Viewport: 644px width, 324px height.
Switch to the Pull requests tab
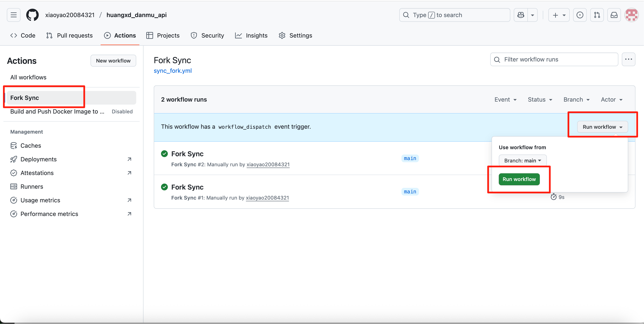point(69,35)
